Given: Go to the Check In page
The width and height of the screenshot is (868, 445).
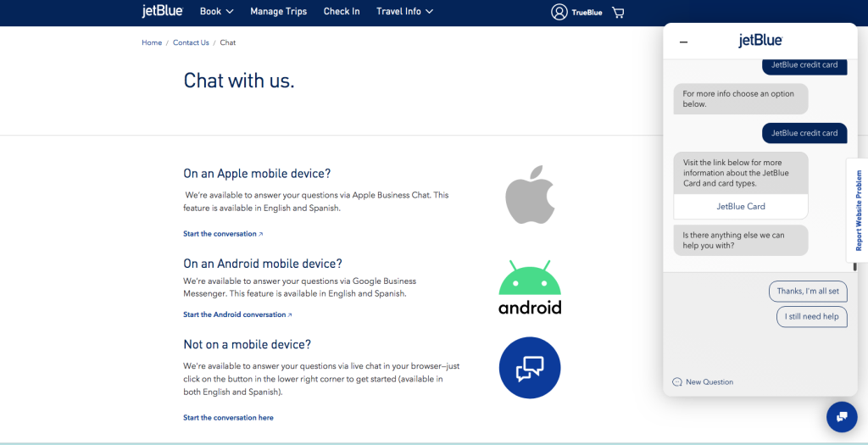Looking at the screenshot, I should tap(342, 12).
